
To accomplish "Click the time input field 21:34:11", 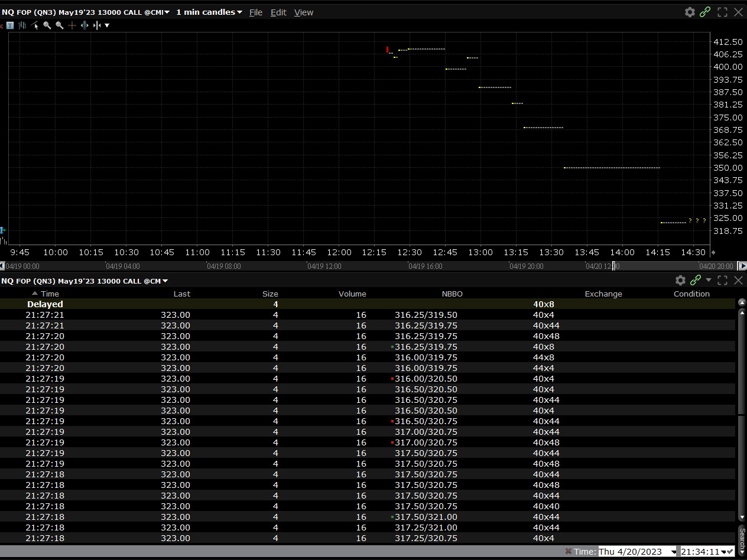I will click(x=700, y=552).
